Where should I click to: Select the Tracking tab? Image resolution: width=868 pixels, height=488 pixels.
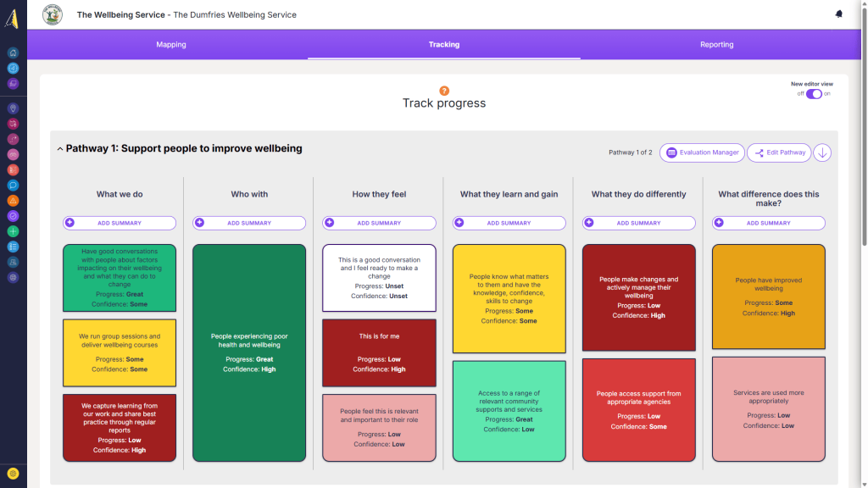pyautogui.click(x=444, y=45)
